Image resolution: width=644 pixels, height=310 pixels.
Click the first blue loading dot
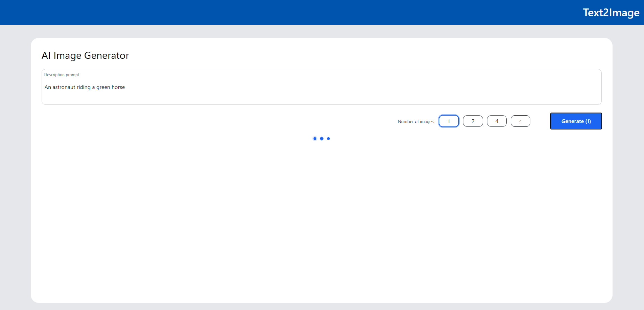click(x=315, y=138)
